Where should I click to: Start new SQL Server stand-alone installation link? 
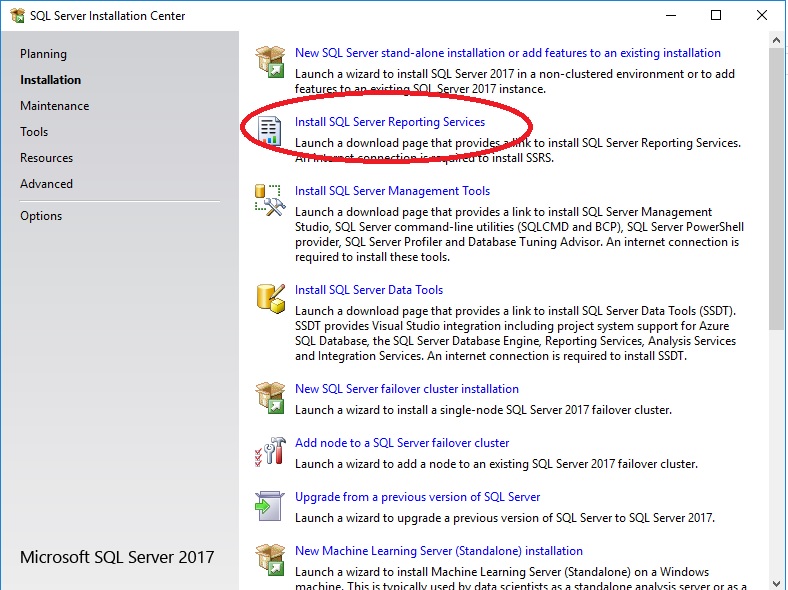coord(508,53)
